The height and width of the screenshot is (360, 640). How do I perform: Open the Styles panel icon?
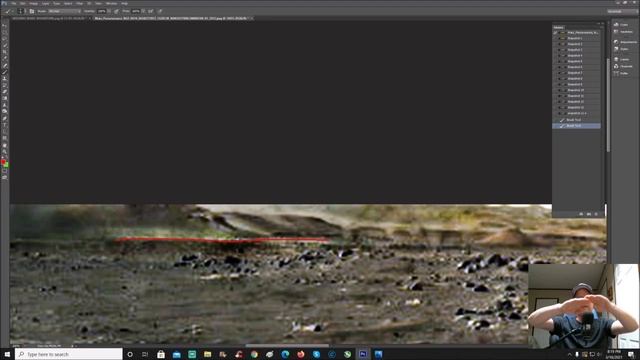coord(616,49)
